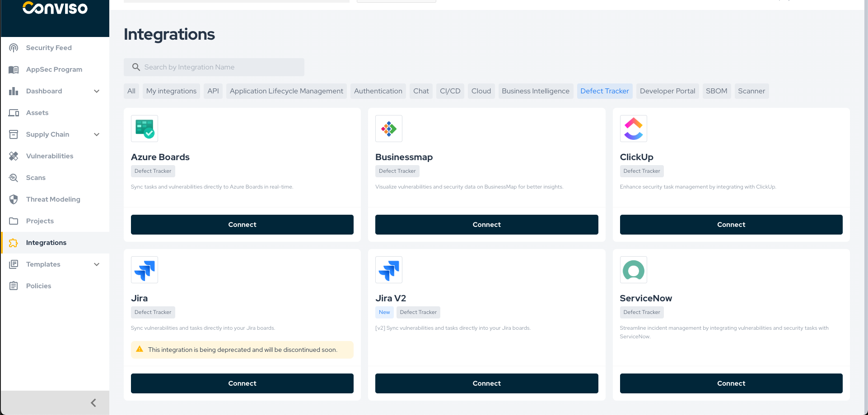Click the ServiceNow integration logo
The width and height of the screenshot is (868, 415).
tap(633, 269)
